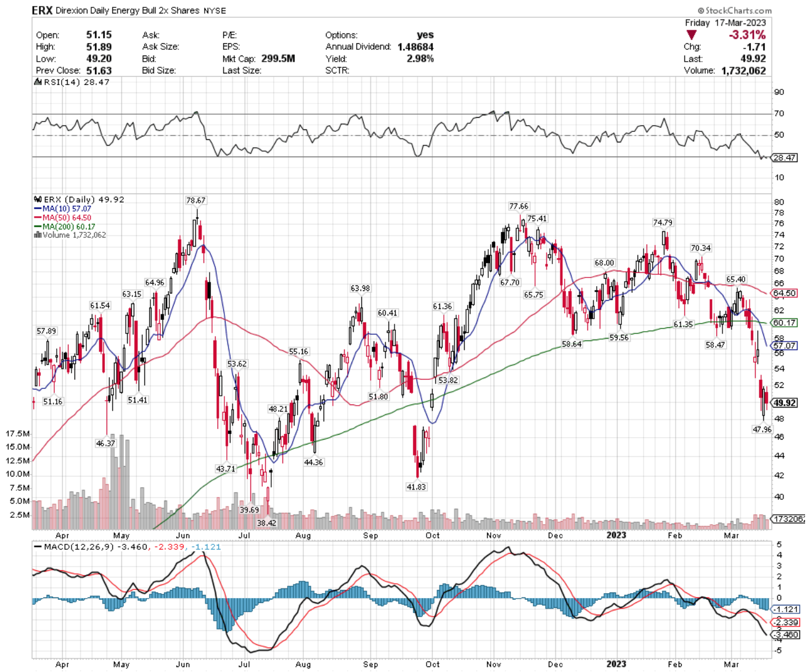Click the Open price 51.15

99,35
